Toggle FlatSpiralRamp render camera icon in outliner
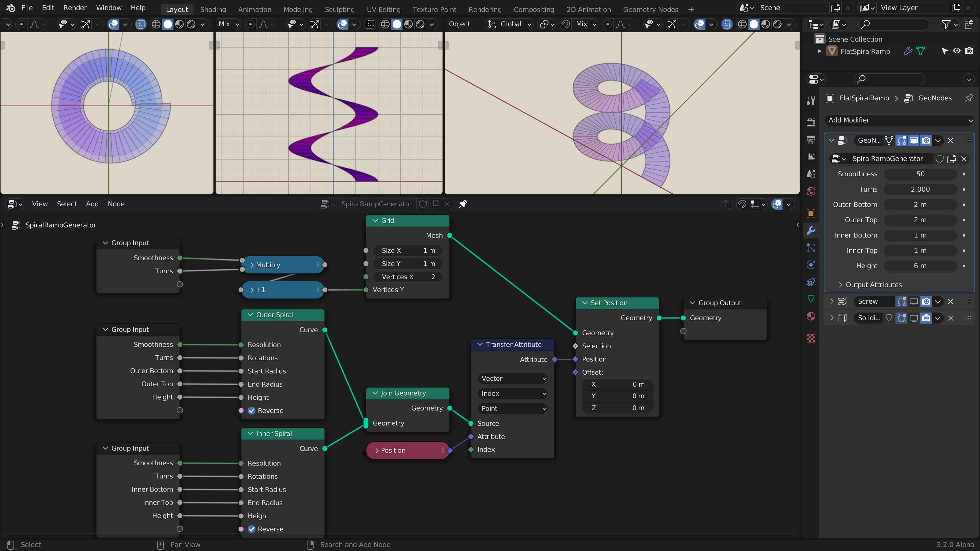This screenshot has height=551, width=980. pyautogui.click(x=969, y=51)
